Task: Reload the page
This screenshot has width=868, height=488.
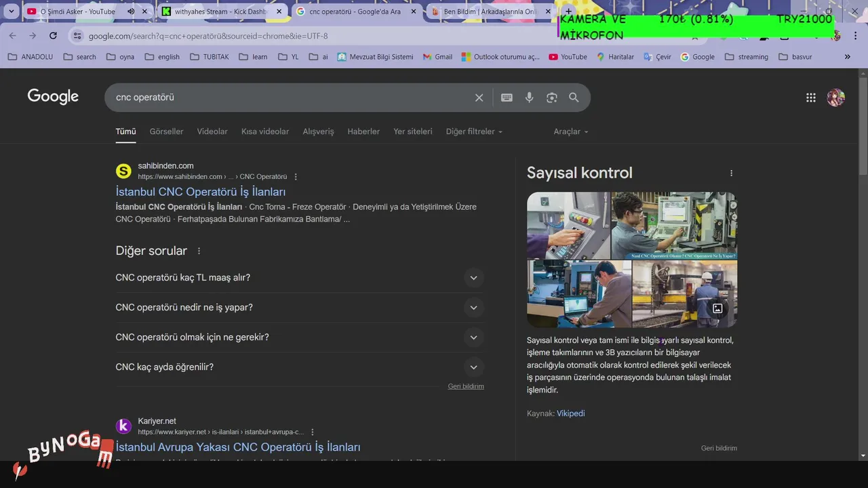Action: tap(53, 36)
